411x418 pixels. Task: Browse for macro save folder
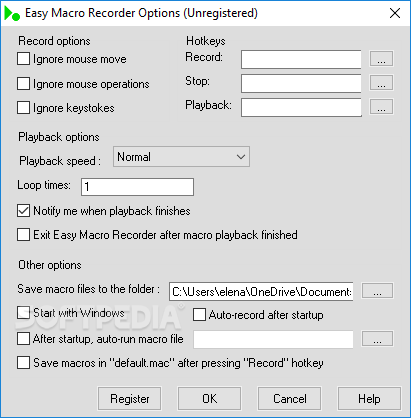[x=377, y=291]
